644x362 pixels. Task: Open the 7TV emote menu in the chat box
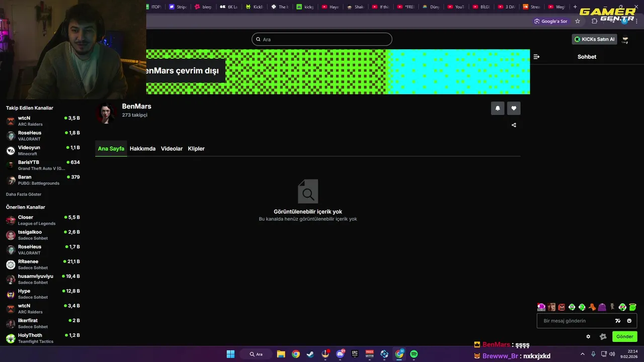coord(618,321)
